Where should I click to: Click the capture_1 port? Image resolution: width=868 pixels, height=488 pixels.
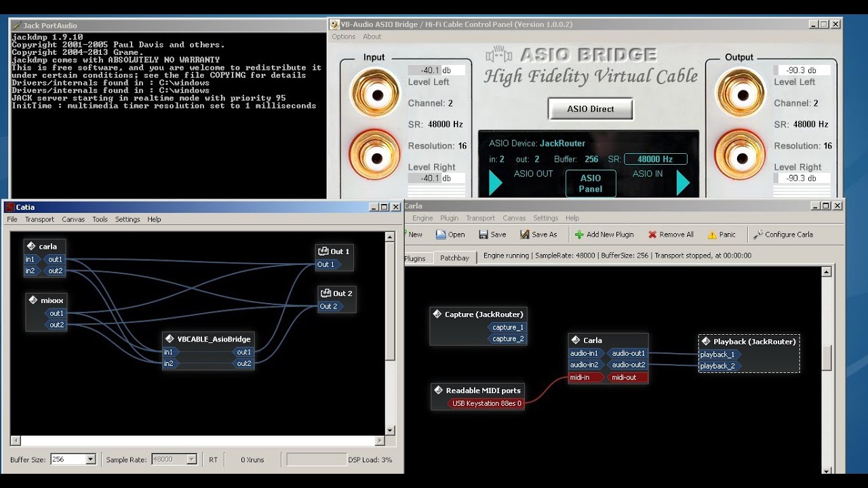tap(506, 327)
